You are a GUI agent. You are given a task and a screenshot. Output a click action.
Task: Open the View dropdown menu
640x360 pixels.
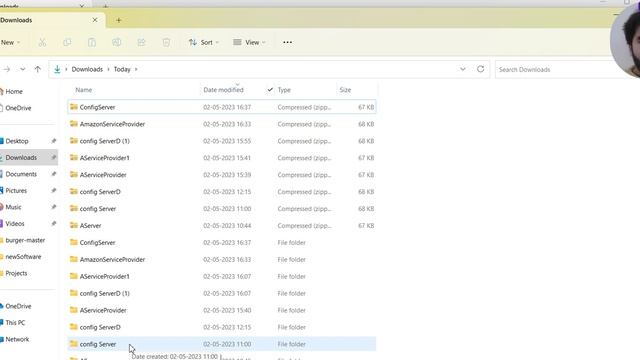click(249, 42)
